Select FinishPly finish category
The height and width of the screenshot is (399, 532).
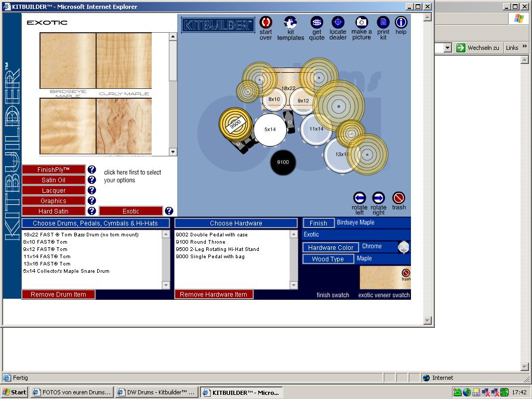pos(54,170)
